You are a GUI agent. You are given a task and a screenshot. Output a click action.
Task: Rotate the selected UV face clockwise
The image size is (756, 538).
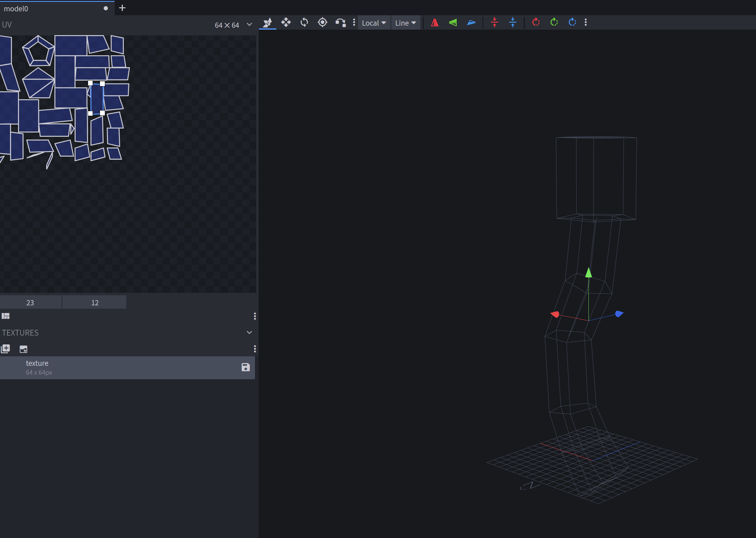pos(536,23)
